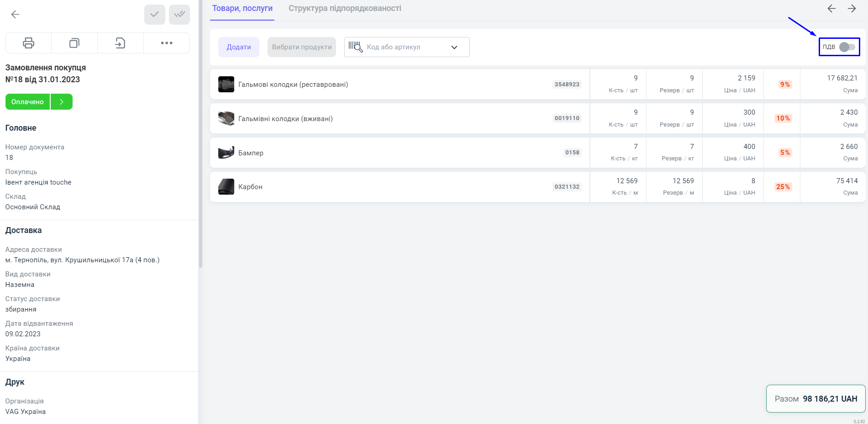
Task: Click the double checkmark save-and-close button
Action: (179, 15)
